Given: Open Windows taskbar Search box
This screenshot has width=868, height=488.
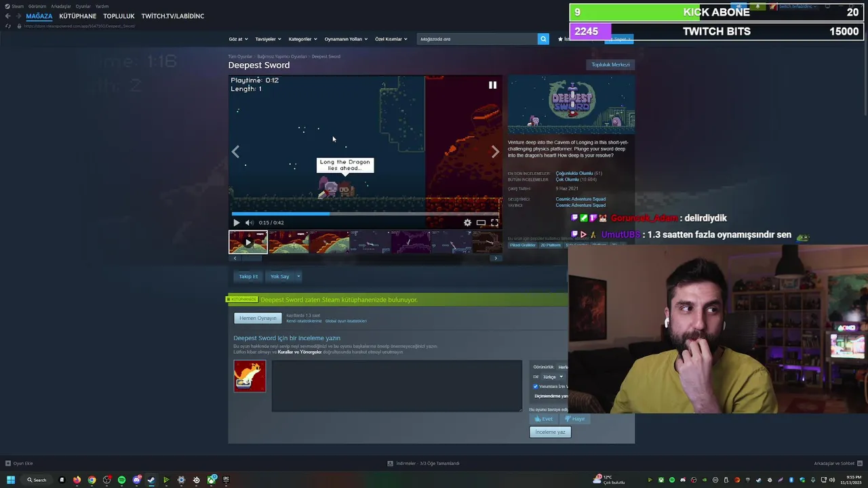Looking at the screenshot, I should point(37,480).
